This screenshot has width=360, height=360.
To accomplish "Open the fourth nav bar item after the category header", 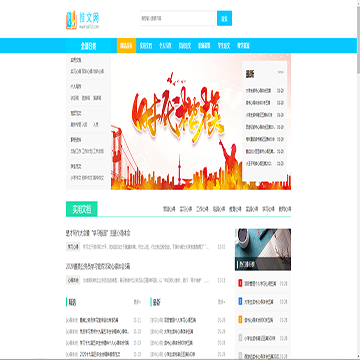I will coord(185,46).
